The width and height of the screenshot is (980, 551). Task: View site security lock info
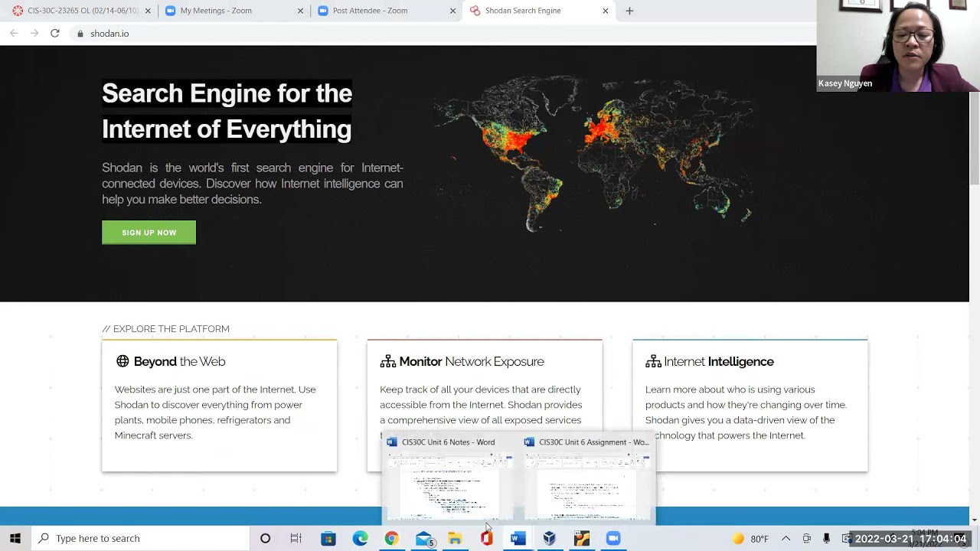(80, 34)
